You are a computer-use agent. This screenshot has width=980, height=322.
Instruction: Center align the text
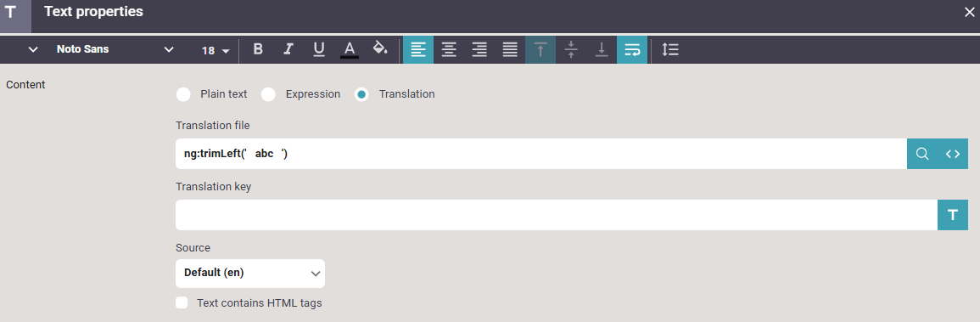449,49
